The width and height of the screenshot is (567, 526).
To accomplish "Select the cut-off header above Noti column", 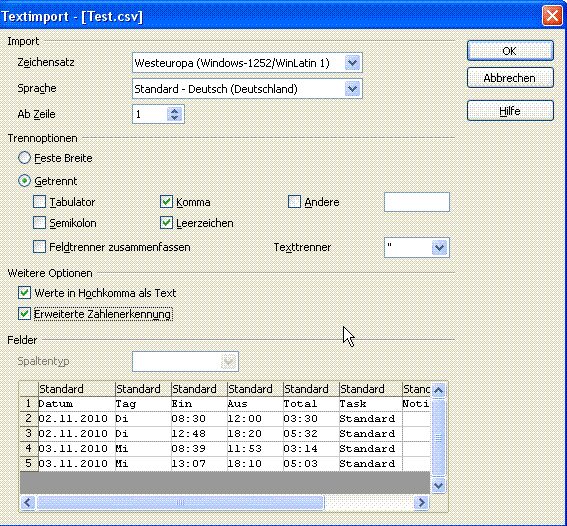I will click(x=416, y=389).
